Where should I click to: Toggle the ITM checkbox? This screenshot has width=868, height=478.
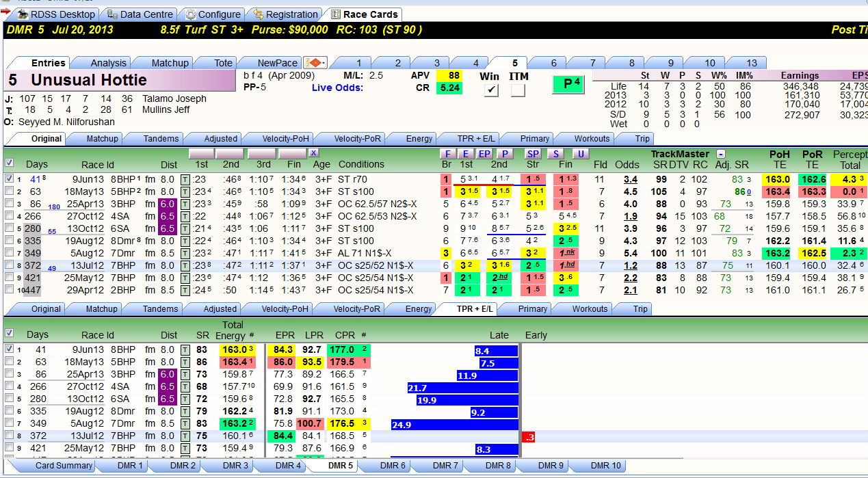tap(518, 90)
